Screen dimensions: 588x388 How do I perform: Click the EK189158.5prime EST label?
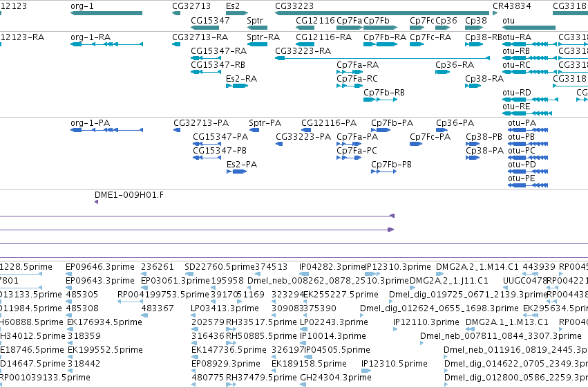(309, 364)
